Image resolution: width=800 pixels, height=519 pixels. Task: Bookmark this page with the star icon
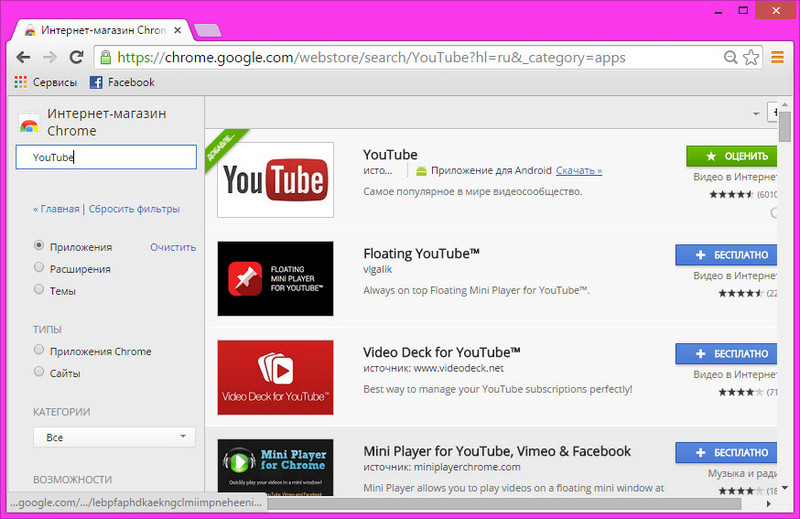(x=751, y=57)
